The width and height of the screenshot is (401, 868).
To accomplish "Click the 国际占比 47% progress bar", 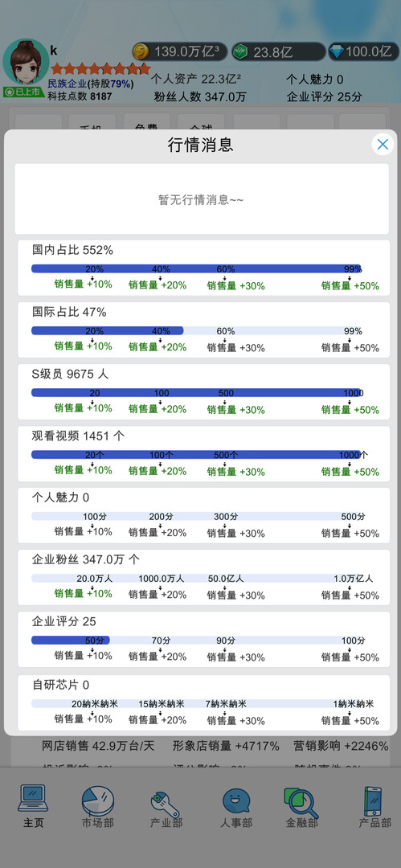I will 197,330.
